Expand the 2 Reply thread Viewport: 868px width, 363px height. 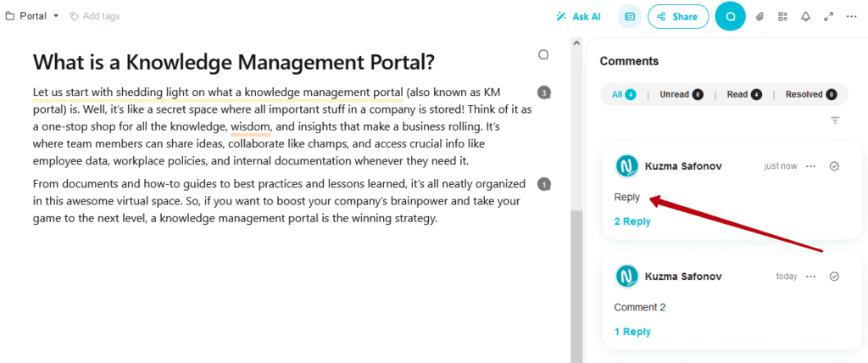point(632,221)
